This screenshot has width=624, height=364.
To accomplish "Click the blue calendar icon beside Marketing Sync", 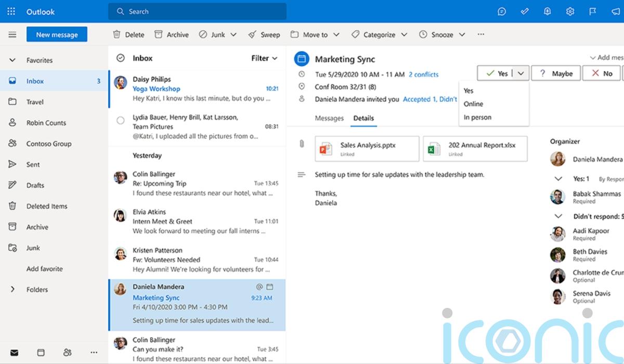I will 302,59.
